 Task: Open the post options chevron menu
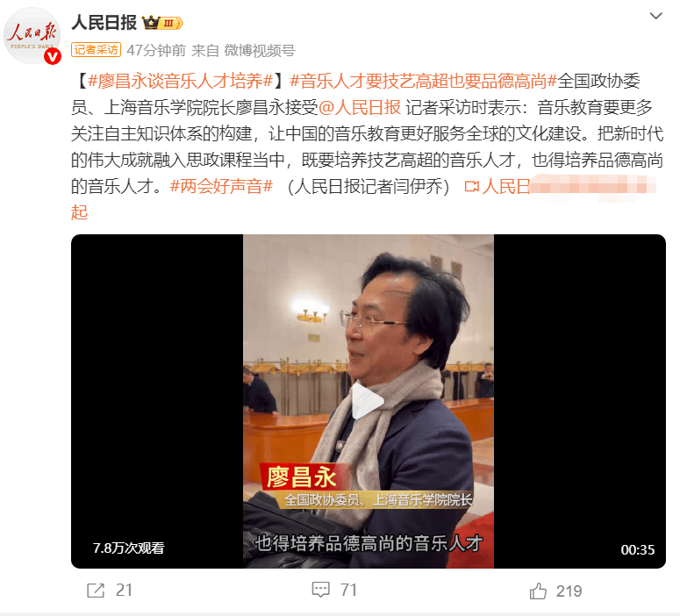click(655, 17)
